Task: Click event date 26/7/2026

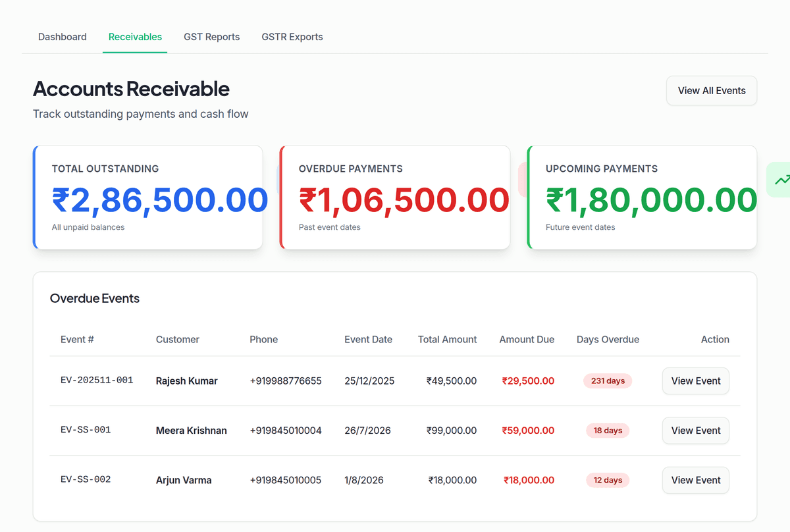Action: point(367,431)
